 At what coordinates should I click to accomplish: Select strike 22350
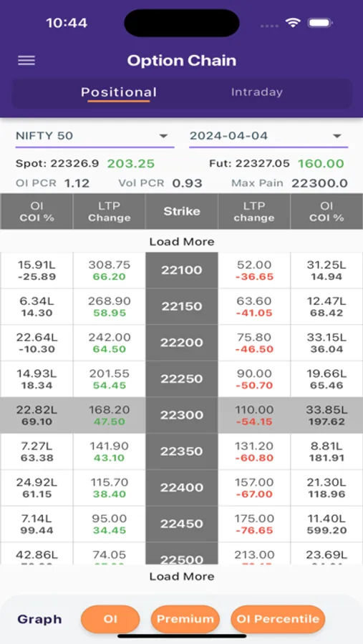tap(182, 451)
